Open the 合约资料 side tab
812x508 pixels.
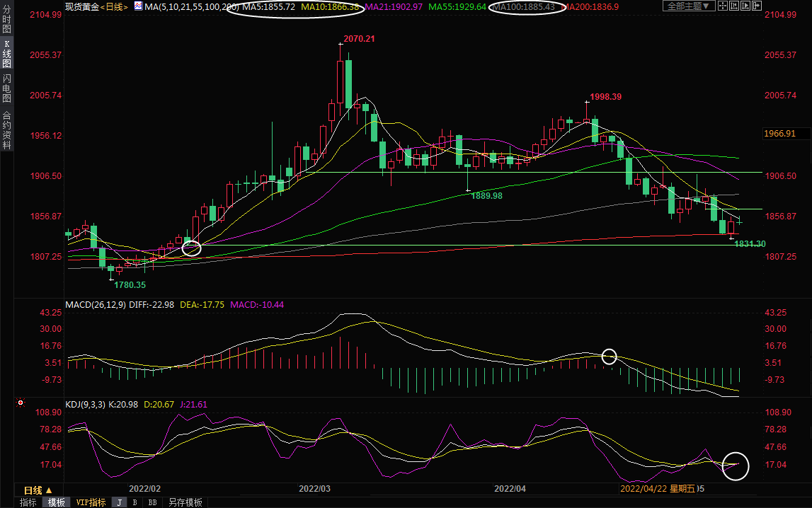[x=6, y=130]
